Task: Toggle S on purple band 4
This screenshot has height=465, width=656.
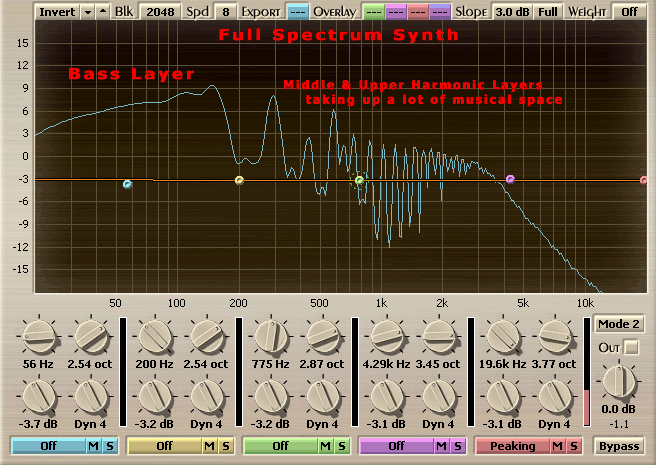Action: click(x=457, y=446)
